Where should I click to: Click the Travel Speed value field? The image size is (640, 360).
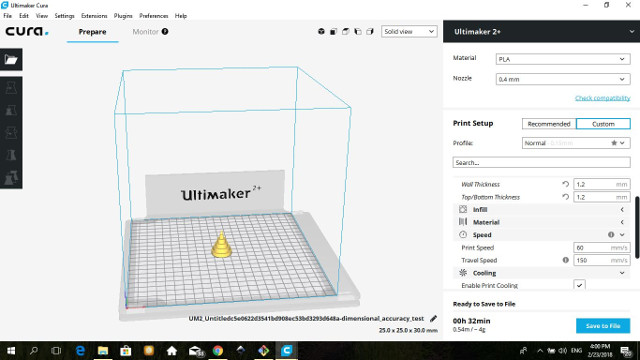point(602,260)
